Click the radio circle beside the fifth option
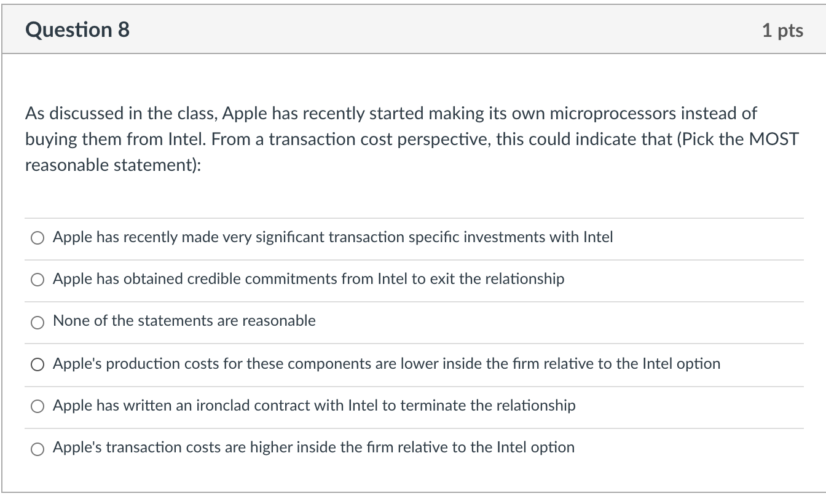 [x=37, y=405]
